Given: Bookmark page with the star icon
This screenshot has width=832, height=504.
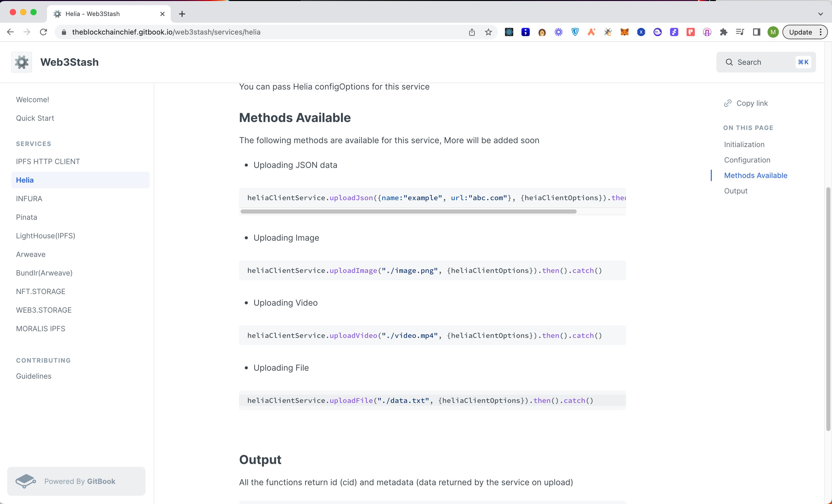Looking at the screenshot, I should click(x=488, y=32).
